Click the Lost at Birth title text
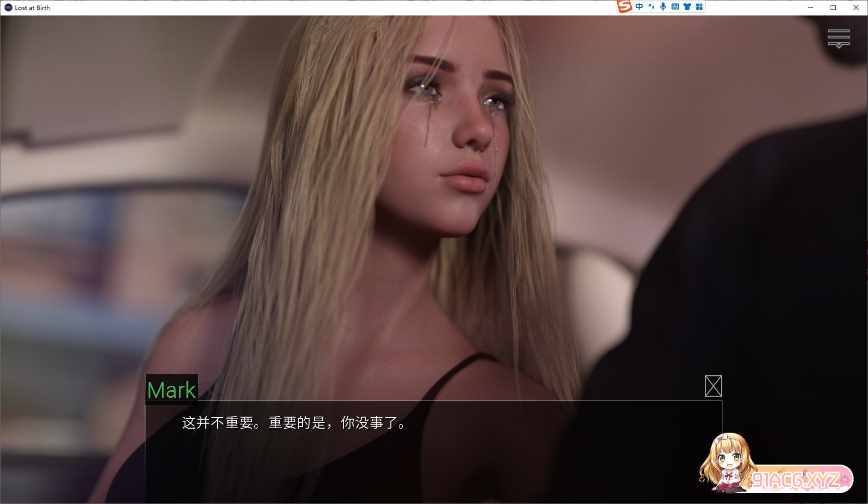 coord(32,7)
